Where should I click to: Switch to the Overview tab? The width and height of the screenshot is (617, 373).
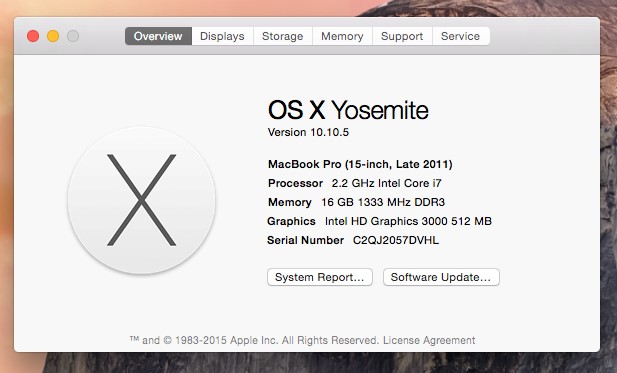point(158,36)
